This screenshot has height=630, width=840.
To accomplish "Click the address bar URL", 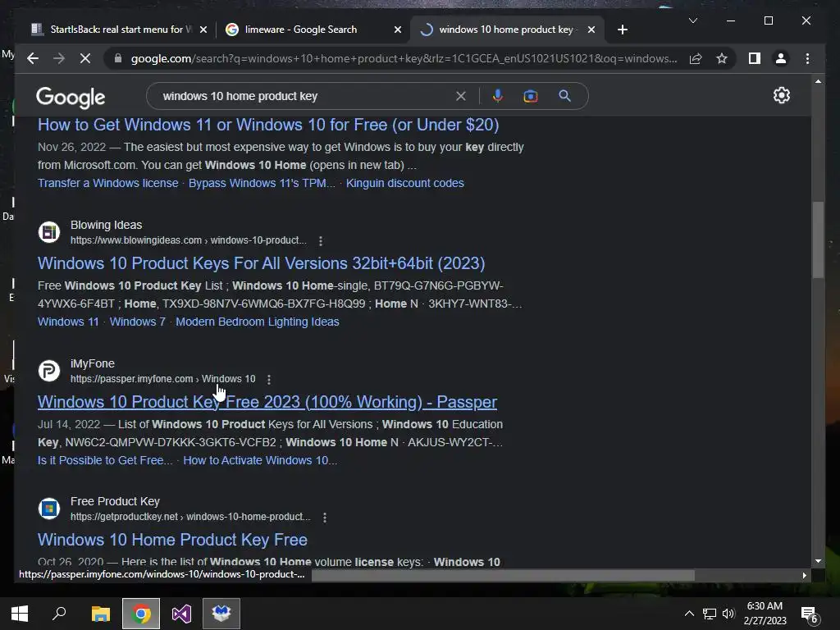I will pos(404,58).
